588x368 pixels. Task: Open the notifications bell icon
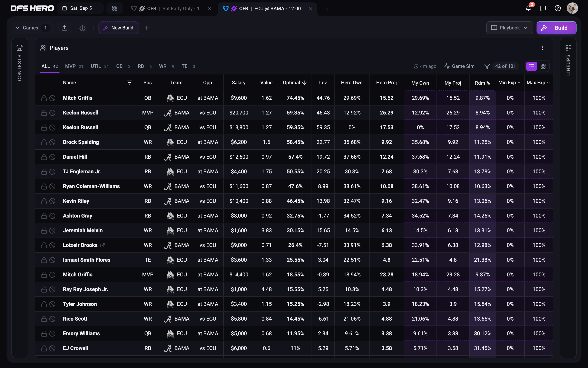528,8
